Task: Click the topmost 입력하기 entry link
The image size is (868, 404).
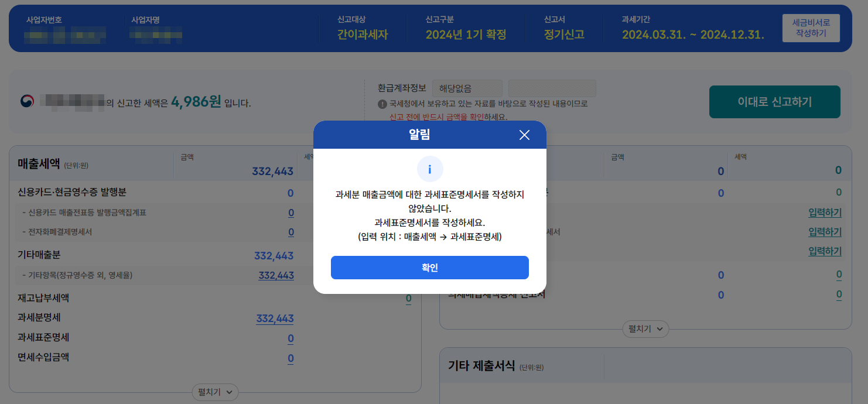Action: click(824, 213)
